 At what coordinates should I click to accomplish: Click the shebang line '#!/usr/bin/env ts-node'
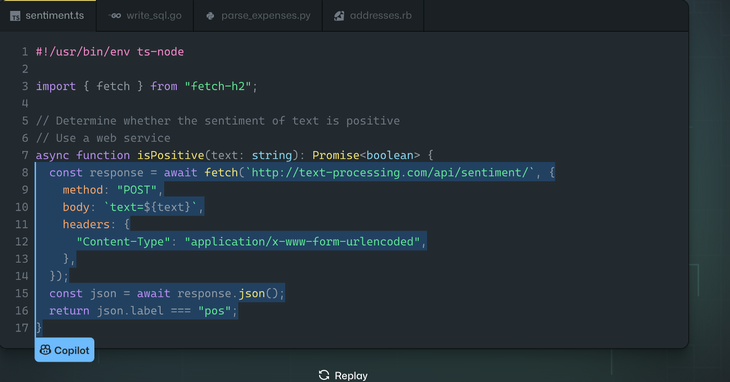(110, 52)
